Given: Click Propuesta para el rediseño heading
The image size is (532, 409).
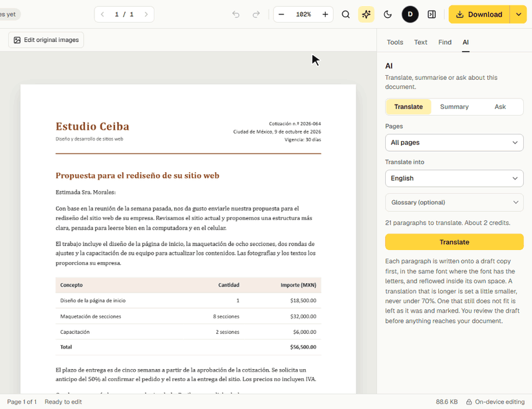Looking at the screenshot, I should (138, 176).
